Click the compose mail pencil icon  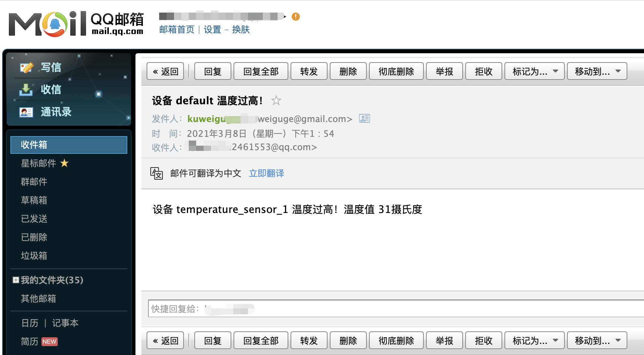pos(26,68)
